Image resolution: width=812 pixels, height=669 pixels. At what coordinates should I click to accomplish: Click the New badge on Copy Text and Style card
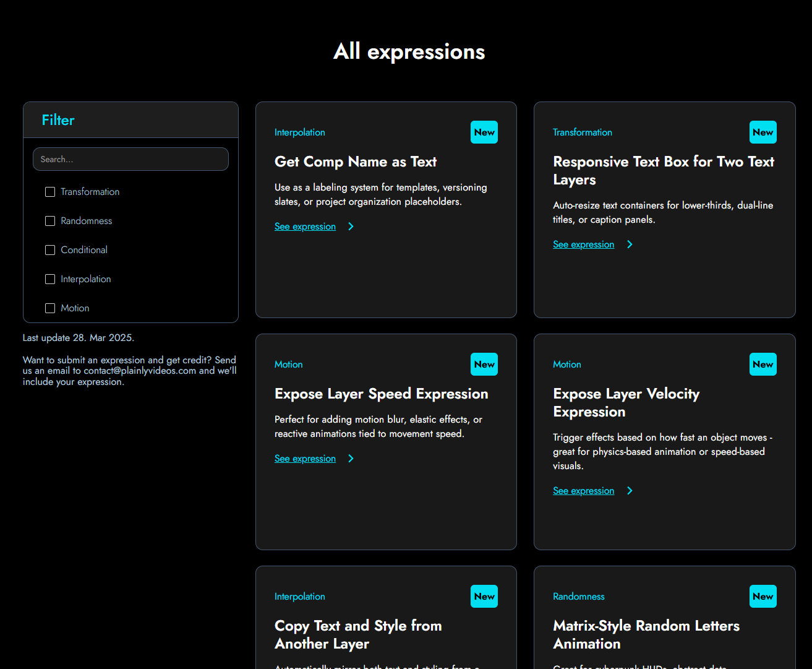tap(484, 596)
